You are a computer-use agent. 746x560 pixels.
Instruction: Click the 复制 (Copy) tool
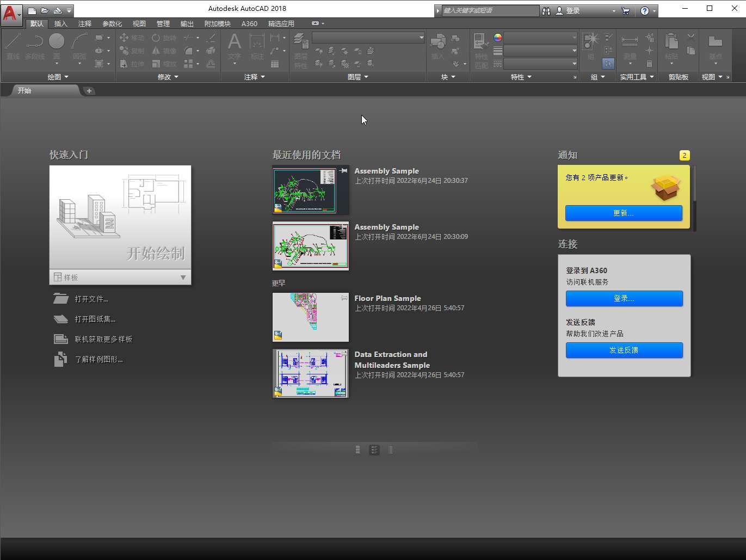pyautogui.click(x=132, y=51)
